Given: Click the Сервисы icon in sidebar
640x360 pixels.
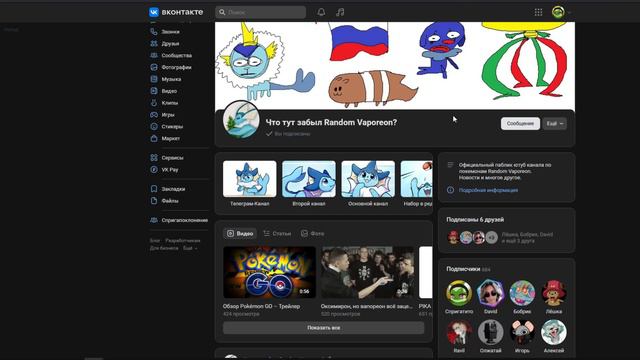Looking at the screenshot, I should click(154, 158).
